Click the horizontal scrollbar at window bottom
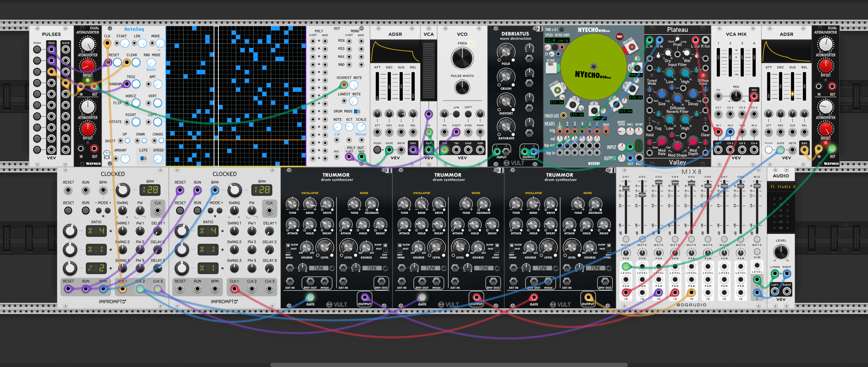 pyautogui.click(x=449, y=365)
